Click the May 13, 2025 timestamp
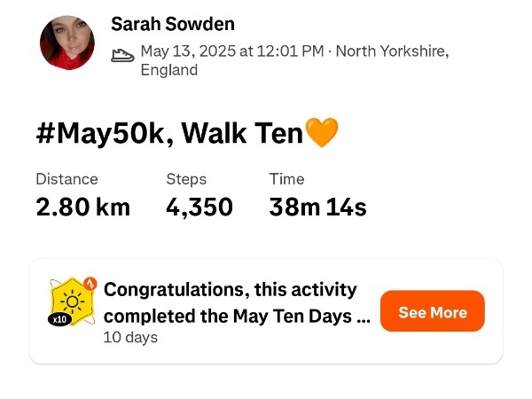Viewport: 532px width, 399px height. click(x=232, y=51)
